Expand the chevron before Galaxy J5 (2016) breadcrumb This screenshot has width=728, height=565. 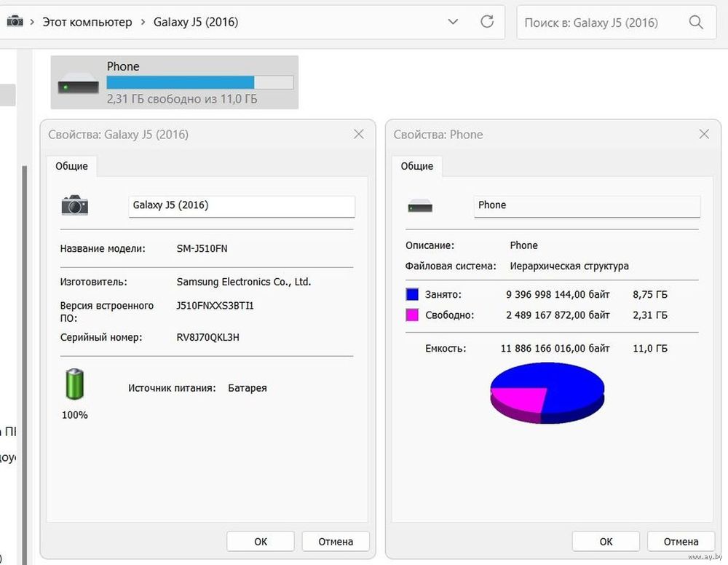point(143,23)
